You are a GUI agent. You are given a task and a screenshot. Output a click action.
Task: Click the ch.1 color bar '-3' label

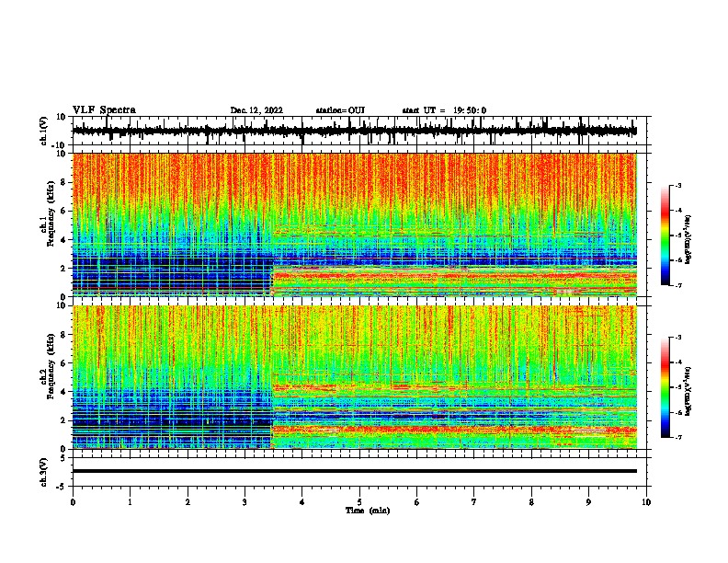[x=677, y=186]
